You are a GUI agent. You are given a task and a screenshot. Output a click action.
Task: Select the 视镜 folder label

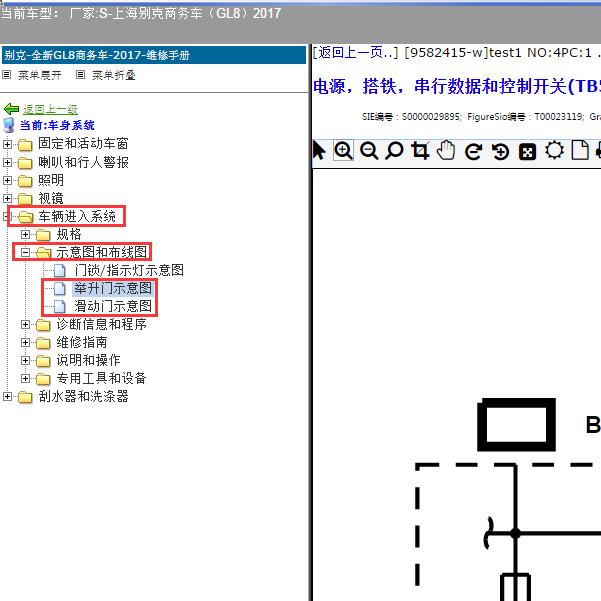pyautogui.click(x=51, y=198)
